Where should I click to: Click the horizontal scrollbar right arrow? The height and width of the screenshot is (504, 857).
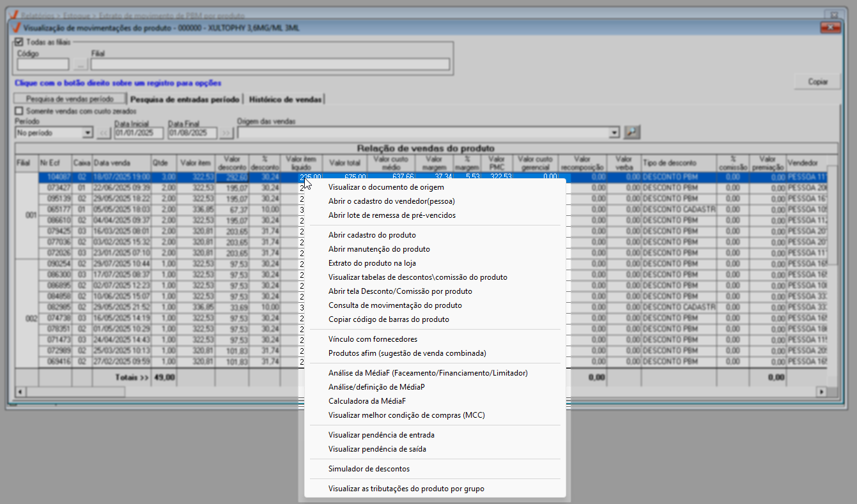click(822, 391)
